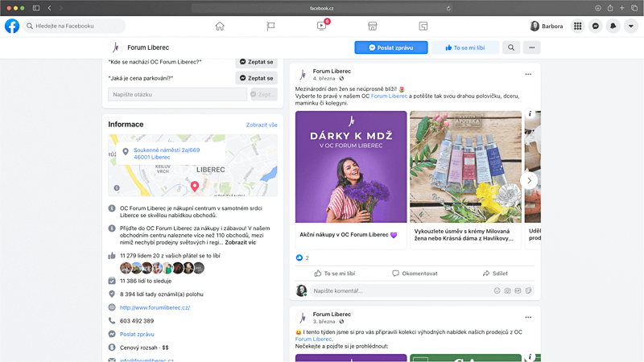Viewport: 644px width, 362px height.
Task: Open the March 4 post options menu
Action: coord(528,74)
